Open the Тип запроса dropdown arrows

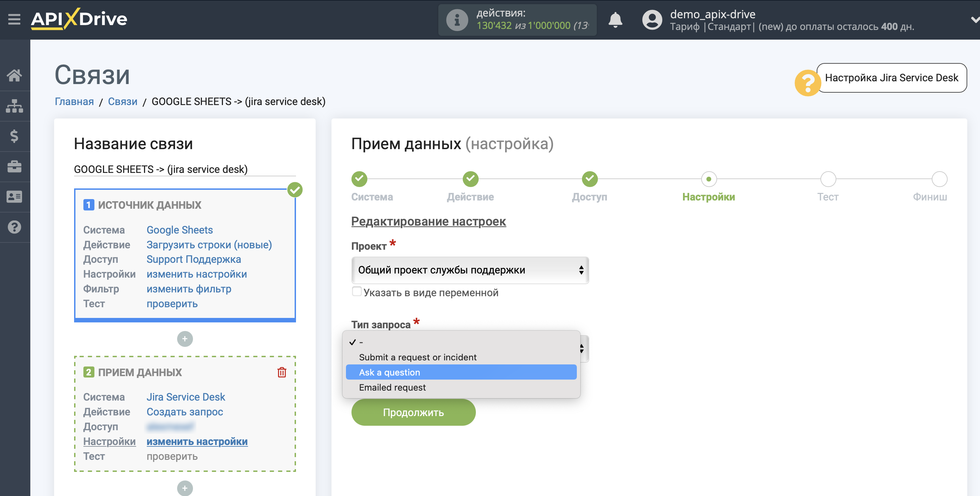click(x=582, y=349)
